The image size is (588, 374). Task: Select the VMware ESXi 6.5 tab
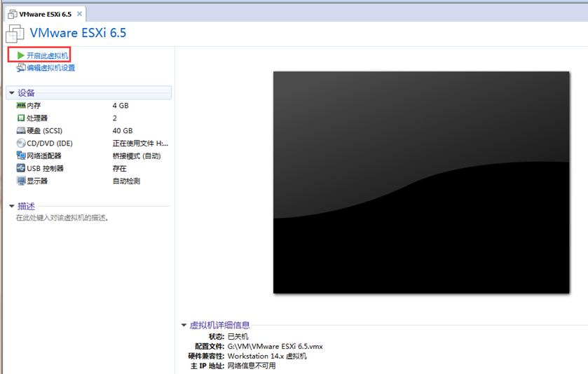tap(46, 14)
